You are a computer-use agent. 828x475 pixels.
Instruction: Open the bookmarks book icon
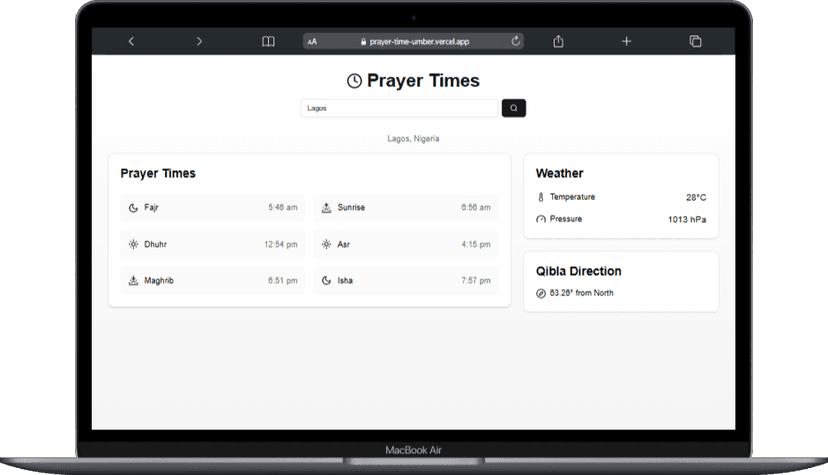tap(268, 41)
